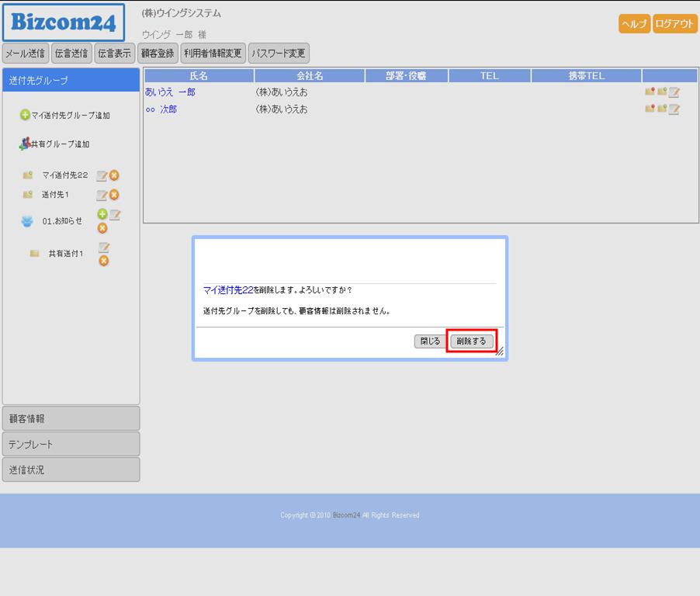Image resolution: width=700 pixels, height=596 pixels.
Task: Open the パスワード変更 menu tab
Action: pyautogui.click(x=279, y=54)
